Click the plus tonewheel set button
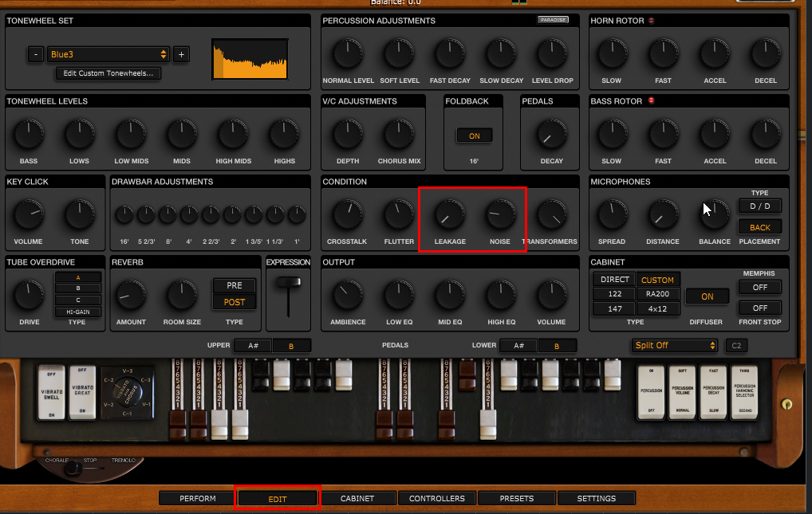 pos(181,54)
